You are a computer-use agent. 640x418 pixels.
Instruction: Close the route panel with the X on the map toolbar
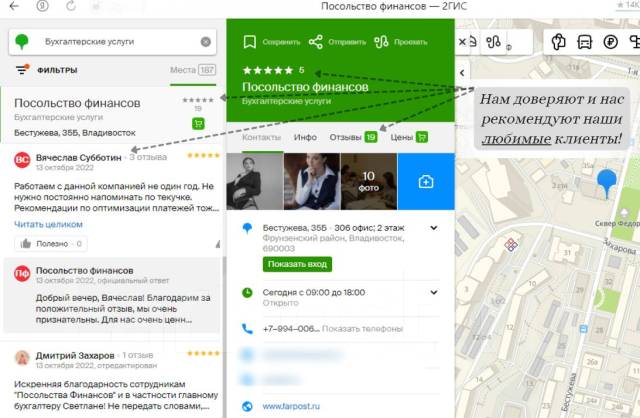(462, 42)
